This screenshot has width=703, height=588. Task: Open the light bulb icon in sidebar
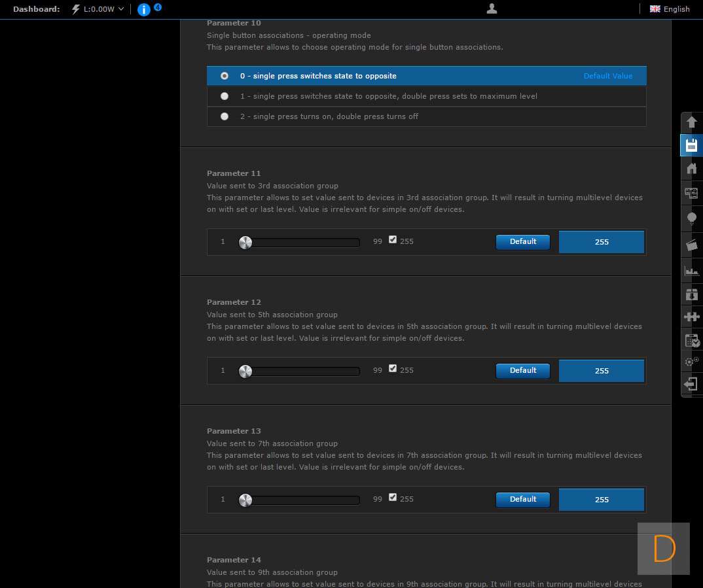point(691,219)
